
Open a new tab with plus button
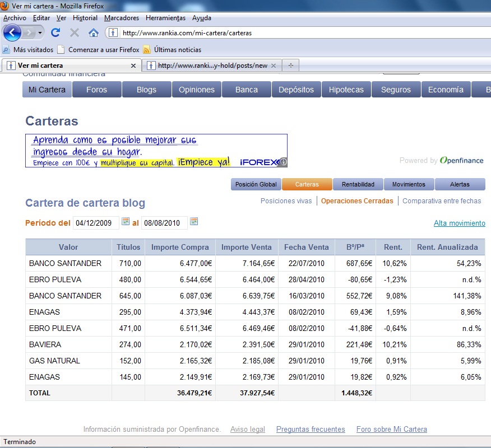(290, 66)
